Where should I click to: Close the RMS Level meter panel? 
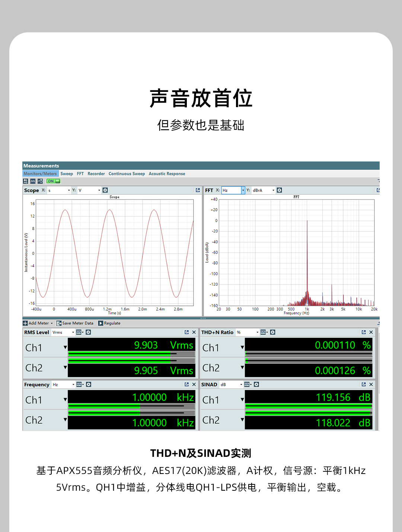(x=194, y=332)
